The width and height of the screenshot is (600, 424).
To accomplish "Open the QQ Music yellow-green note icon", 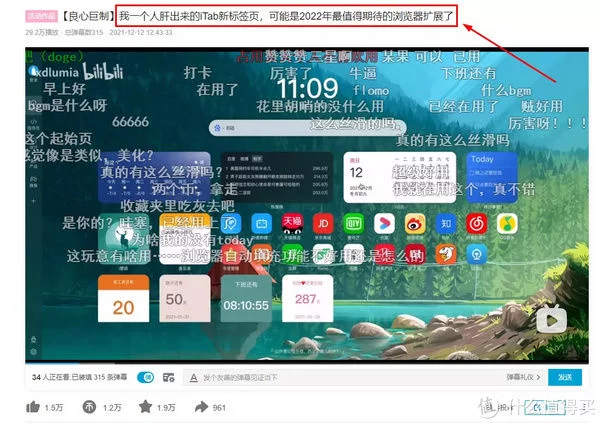I will pyautogui.click(x=507, y=224).
